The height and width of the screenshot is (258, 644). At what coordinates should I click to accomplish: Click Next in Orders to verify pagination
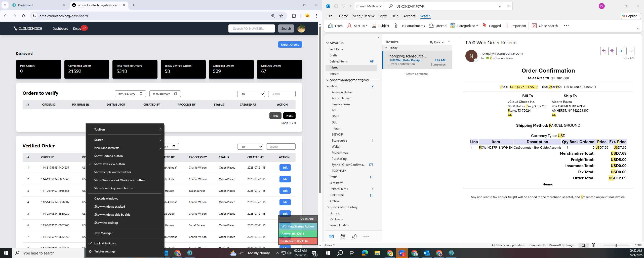289,115
